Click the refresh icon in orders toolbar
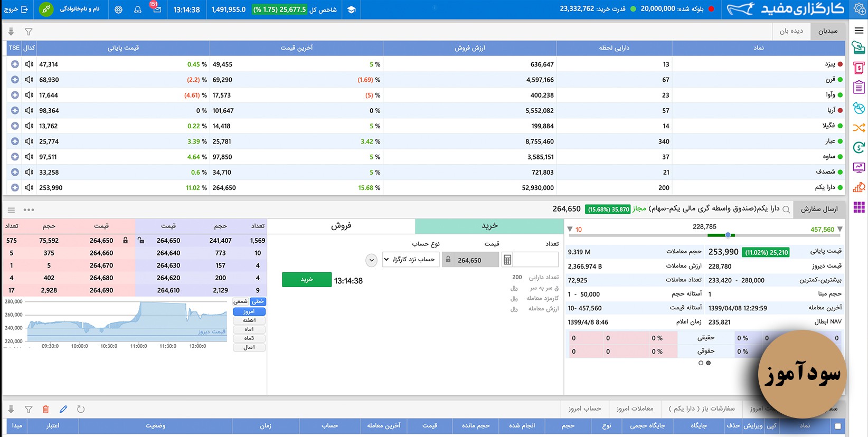Viewport: 868px width, 437px height. [81, 409]
